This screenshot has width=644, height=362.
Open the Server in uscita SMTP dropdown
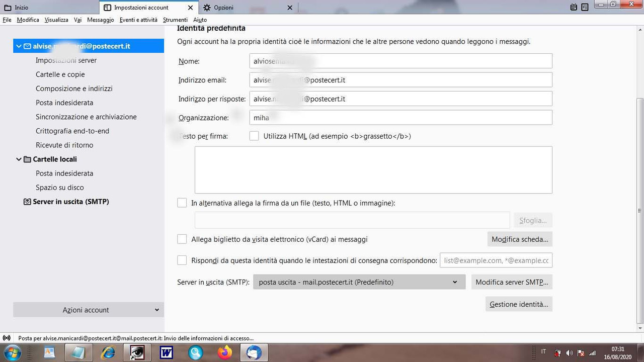click(x=359, y=282)
